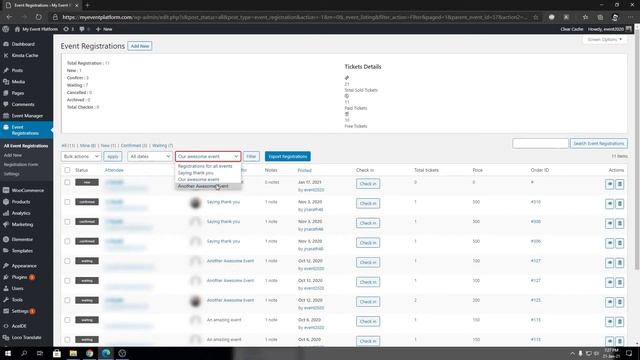Show Waiting registrations via the filter link

click(162, 145)
